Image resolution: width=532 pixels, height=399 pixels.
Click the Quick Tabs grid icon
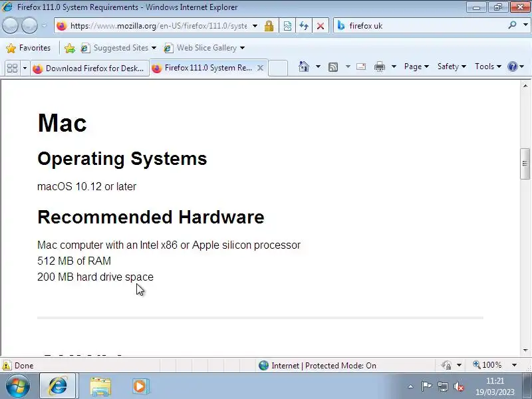tap(12, 68)
